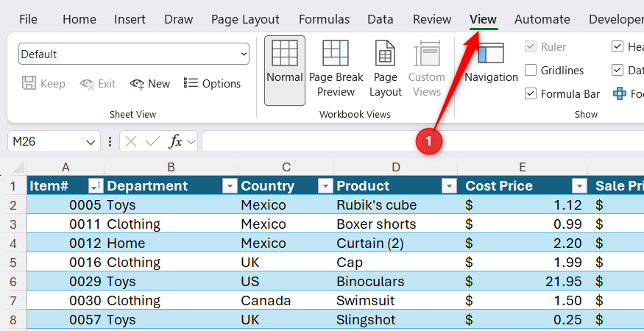
Task: Click the formula bar drag handle dots
Action: (x=110, y=142)
